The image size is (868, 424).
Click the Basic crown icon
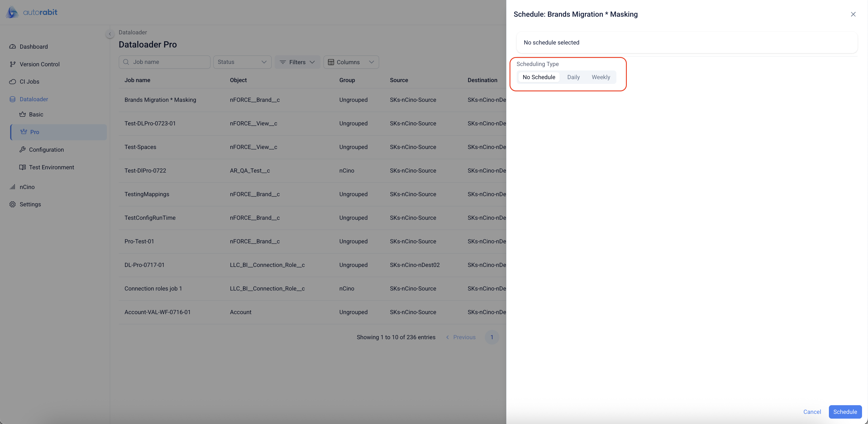23,114
